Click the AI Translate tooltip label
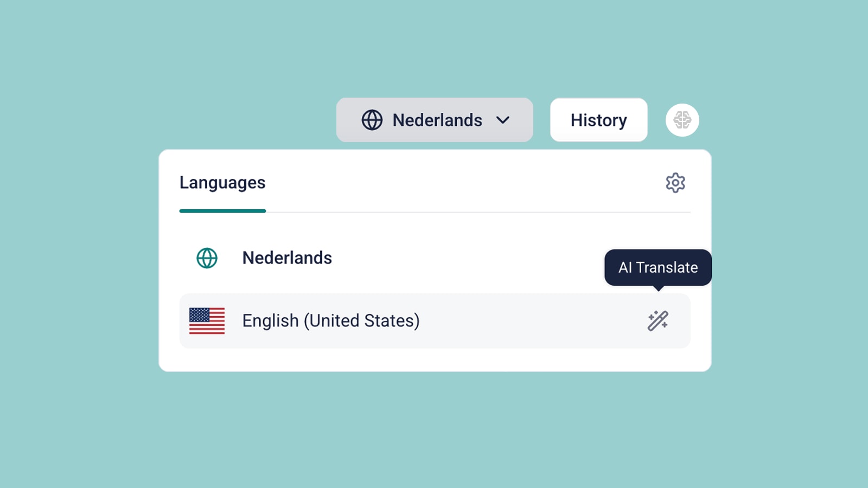Viewport: 868px width, 488px height. pos(657,267)
